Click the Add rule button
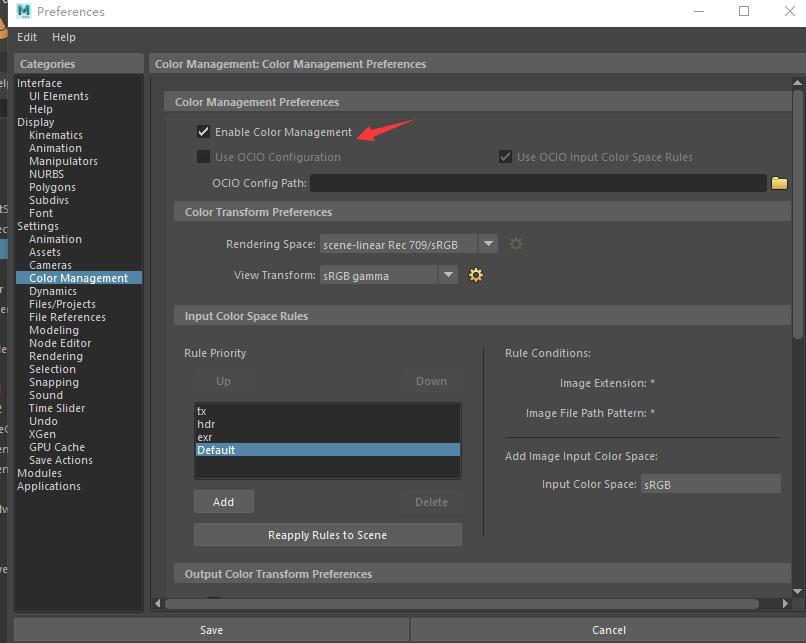806x643 pixels. coord(224,502)
